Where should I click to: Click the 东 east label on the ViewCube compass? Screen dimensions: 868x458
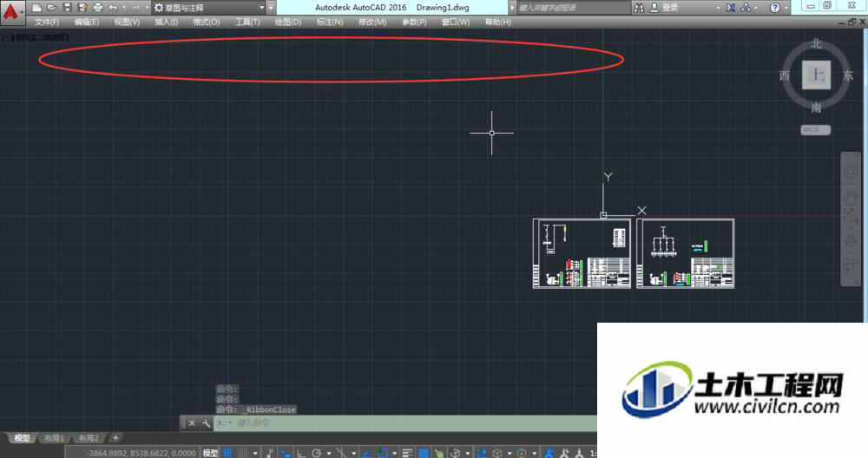848,75
